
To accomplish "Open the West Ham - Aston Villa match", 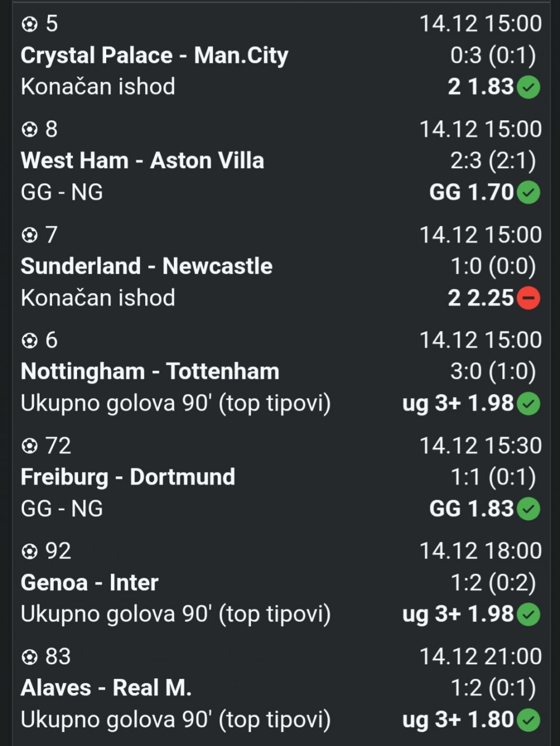I will (142, 161).
